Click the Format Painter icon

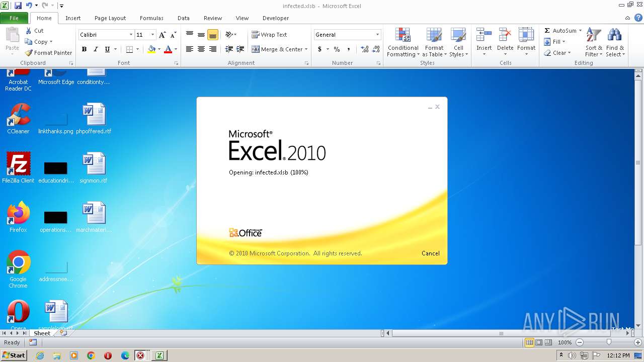point(29,53)
